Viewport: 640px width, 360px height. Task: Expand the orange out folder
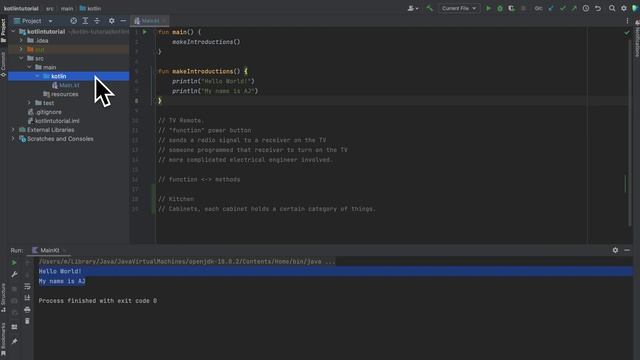point(21,49)
